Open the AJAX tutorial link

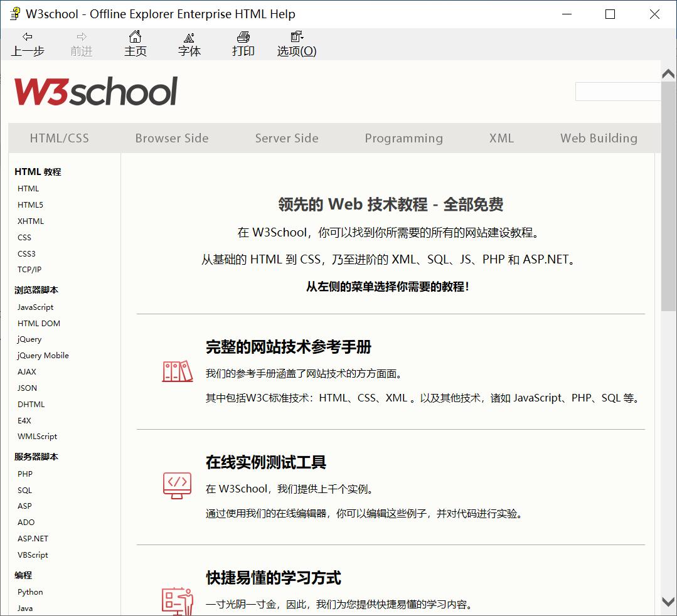click(x=27, y=372)
